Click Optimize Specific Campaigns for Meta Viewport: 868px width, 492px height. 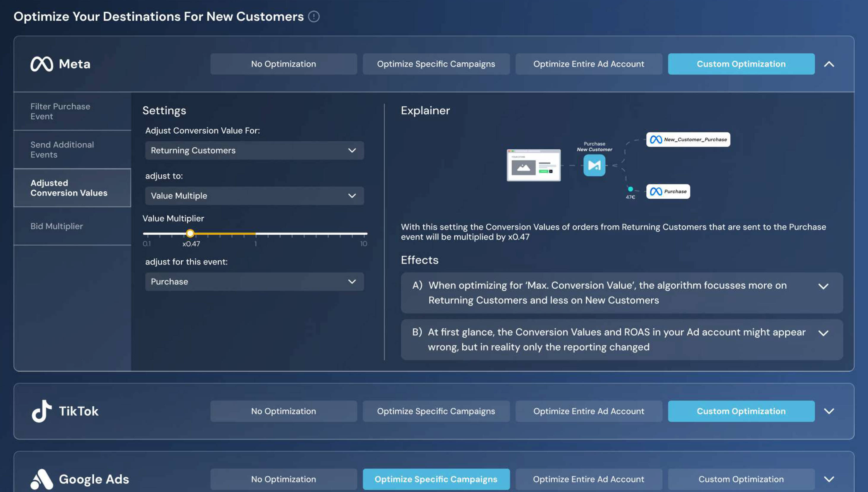click(x=436, y=64)
